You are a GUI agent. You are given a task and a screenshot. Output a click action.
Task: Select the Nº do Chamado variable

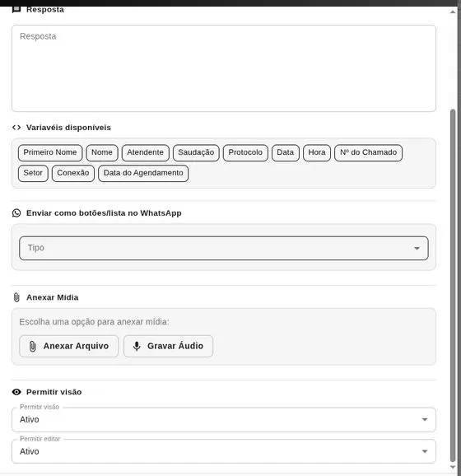pos(369,152)
